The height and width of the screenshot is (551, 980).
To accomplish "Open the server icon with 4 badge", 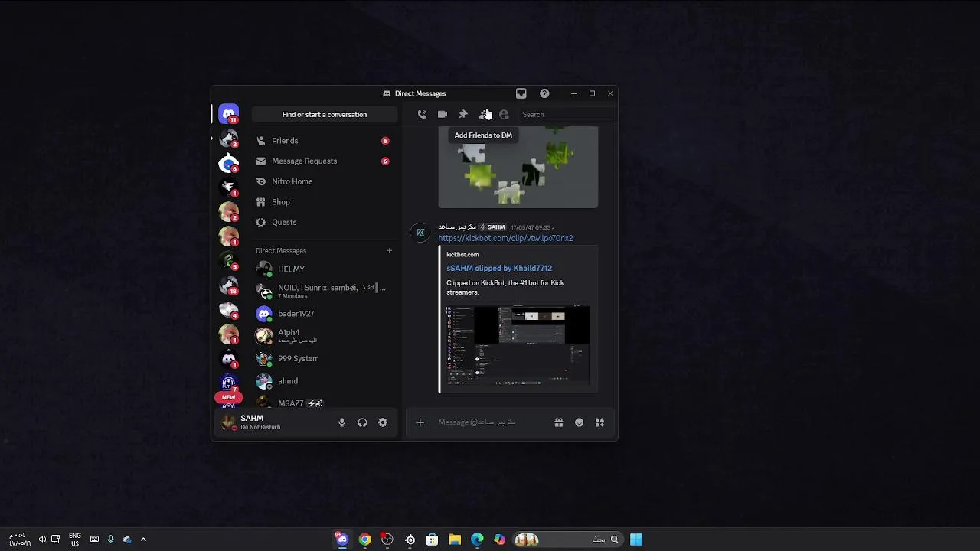I will [x=229, y=310].
